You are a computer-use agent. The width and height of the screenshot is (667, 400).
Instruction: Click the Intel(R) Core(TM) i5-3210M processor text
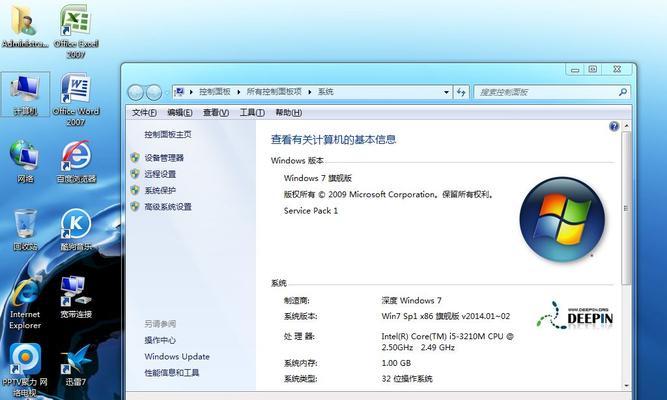click(x=448, y=342)
